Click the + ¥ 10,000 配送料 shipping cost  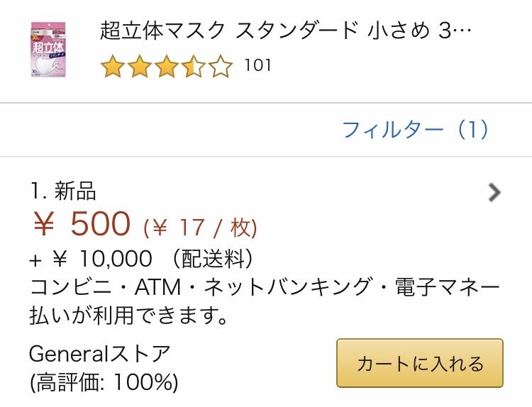142,258
